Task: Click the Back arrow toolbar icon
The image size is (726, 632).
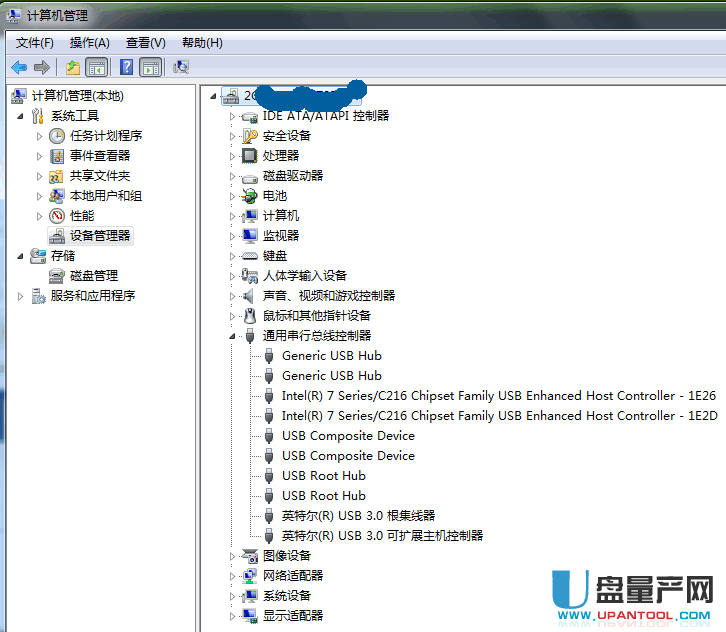Action: point(19,67)
